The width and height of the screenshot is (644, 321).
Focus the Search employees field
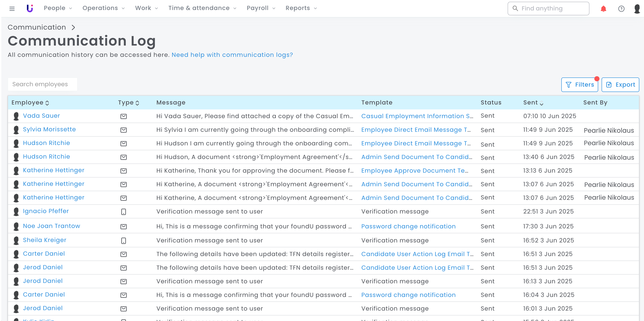pos(42,85)
